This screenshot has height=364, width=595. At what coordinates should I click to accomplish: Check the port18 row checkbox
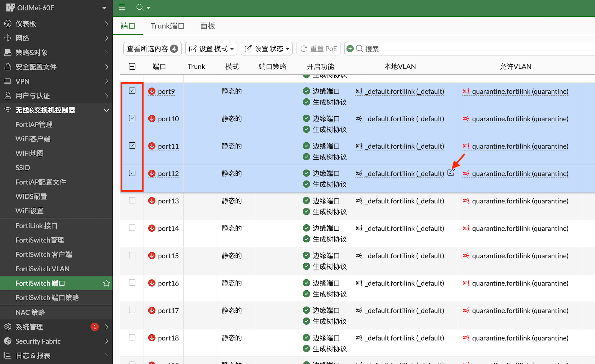132,337
